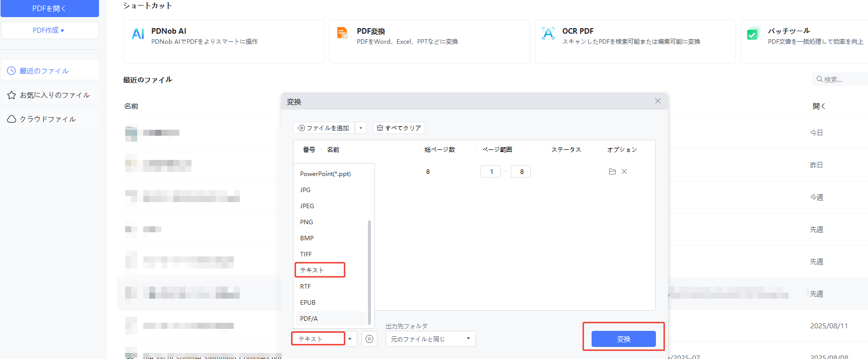Open the OCR PDF shortcut card
868x359 pixels.
click(x=635, y=41)
